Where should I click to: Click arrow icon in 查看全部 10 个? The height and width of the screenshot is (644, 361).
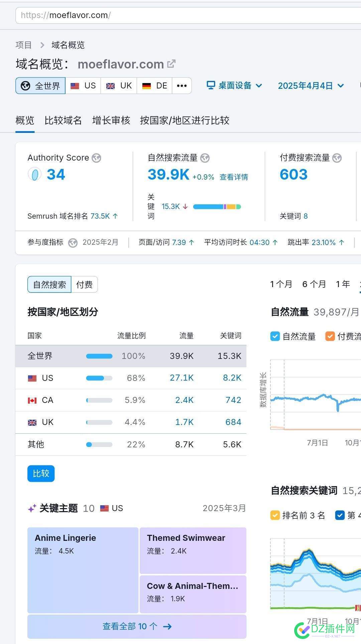(x=167, y=626)
